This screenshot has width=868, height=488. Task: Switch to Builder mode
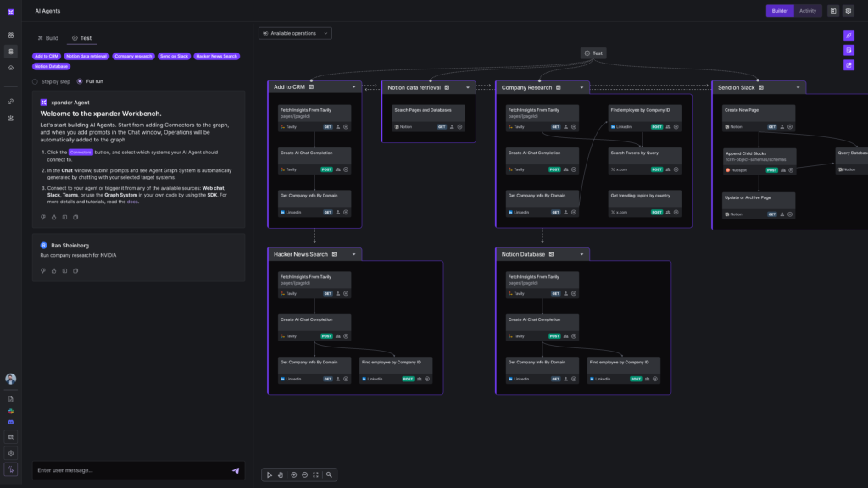point(780,11)
